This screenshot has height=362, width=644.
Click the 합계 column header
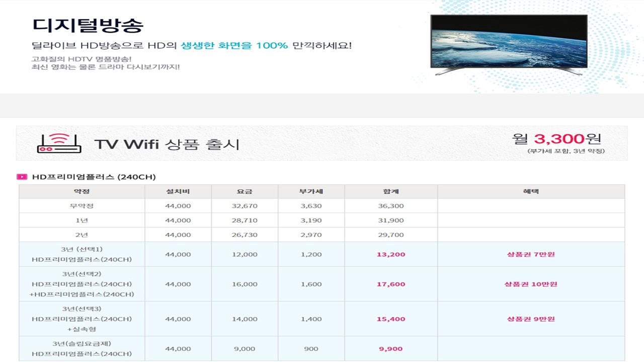pos(391,192)
